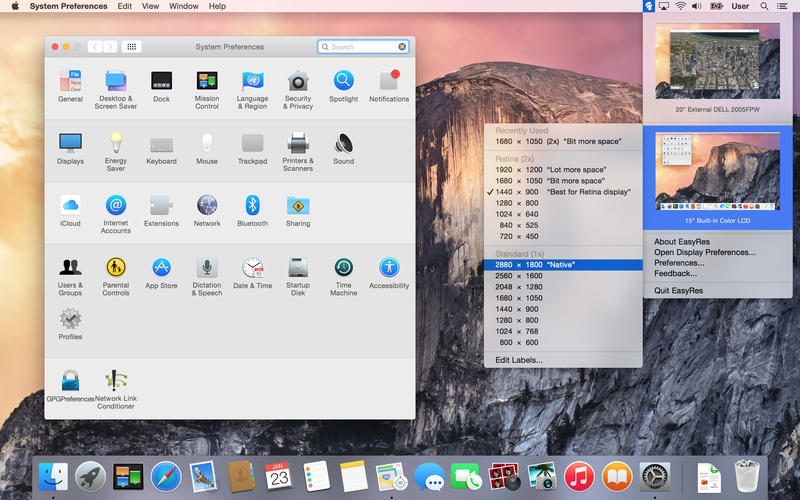Click the EasyRes menu bar icon
The image size is (800, 500).
click(649, 6)
